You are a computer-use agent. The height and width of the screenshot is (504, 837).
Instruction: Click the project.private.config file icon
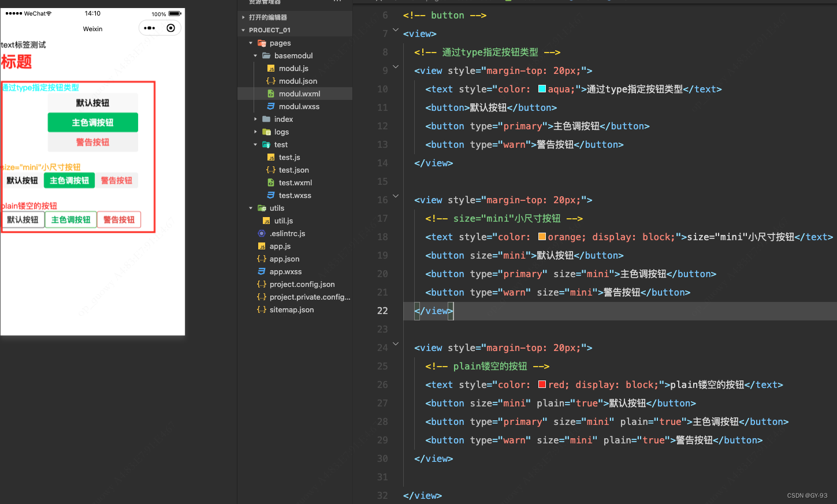[x=262, y=297]
